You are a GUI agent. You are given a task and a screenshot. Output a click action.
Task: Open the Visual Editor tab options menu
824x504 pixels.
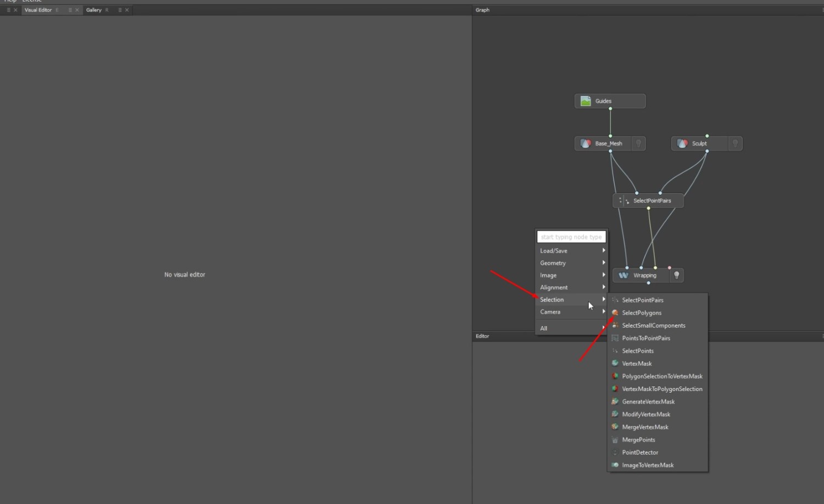coord(70,10)
